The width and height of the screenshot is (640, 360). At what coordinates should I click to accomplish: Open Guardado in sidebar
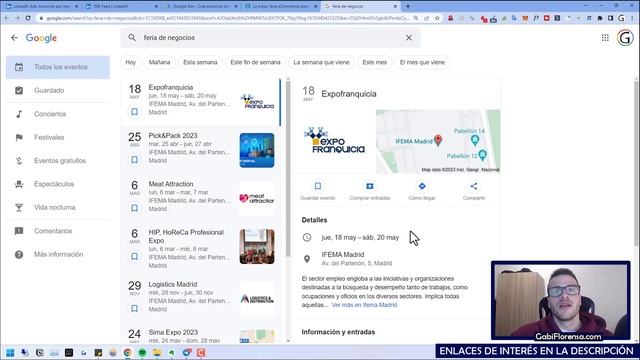(x=58, y=90)
